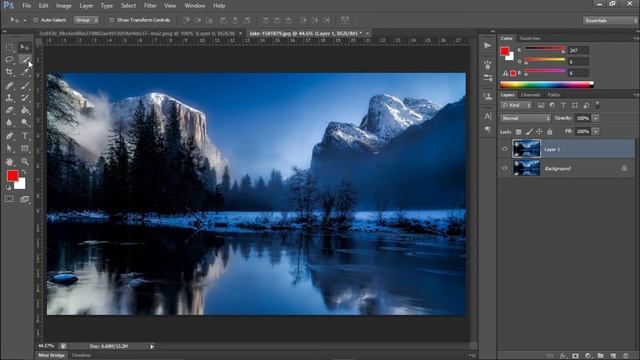This screenshot has width=640, height=360.
Task: Select the Spot Healing Brush tool
Action: (9, 85)
